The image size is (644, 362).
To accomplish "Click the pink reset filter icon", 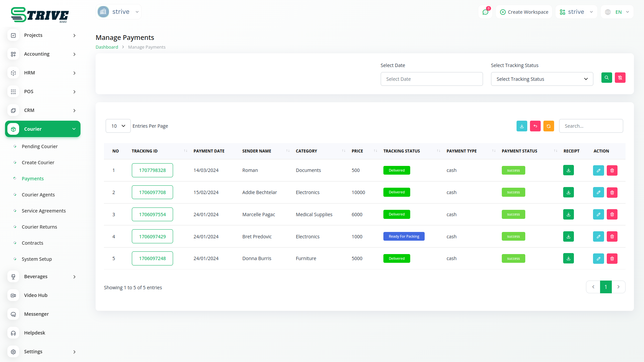I will click(x=620, y=78).
